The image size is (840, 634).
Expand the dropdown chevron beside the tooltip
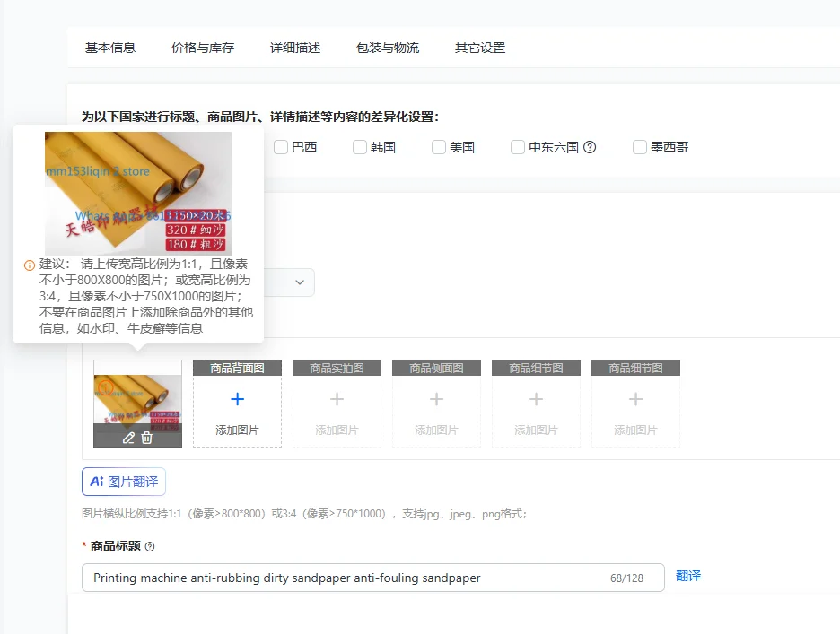pos(300,282)
